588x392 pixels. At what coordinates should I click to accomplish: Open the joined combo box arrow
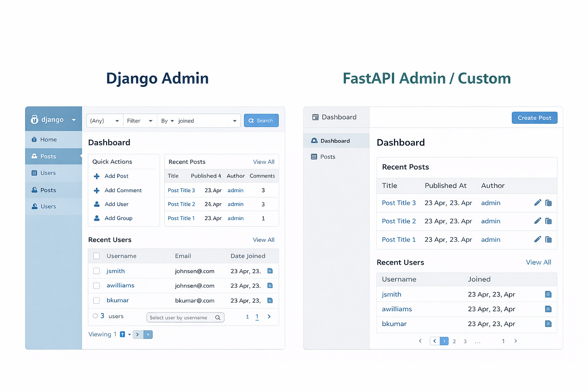[235, 121]
